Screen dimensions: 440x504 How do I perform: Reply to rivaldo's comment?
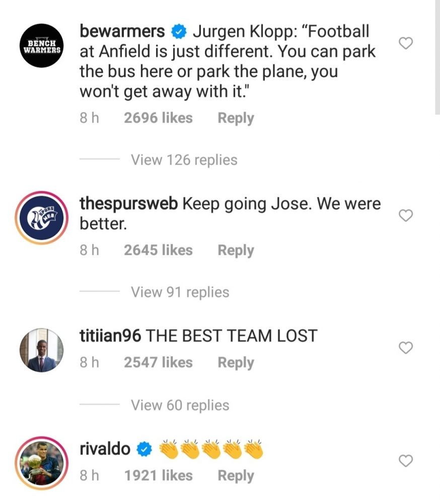236,475
